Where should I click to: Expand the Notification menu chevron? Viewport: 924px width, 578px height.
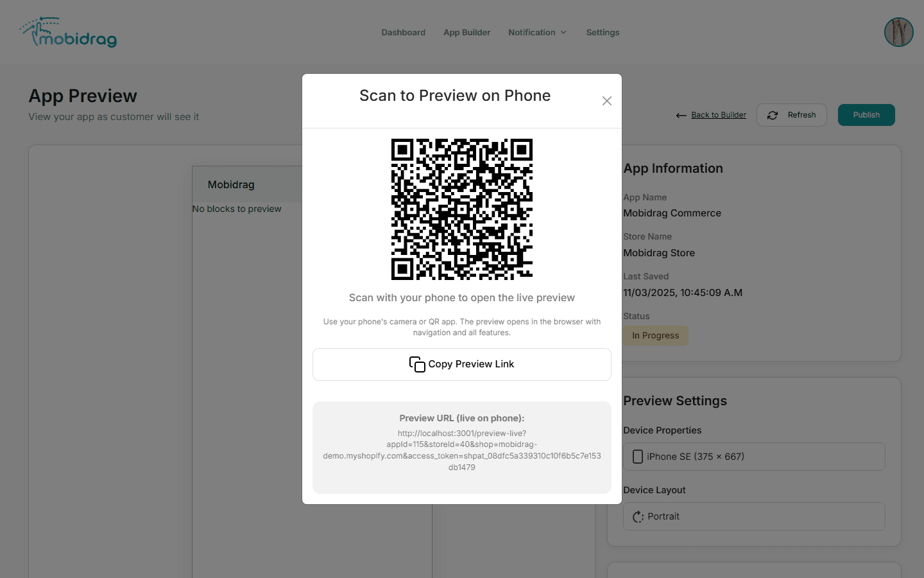[x=563, y=33]
